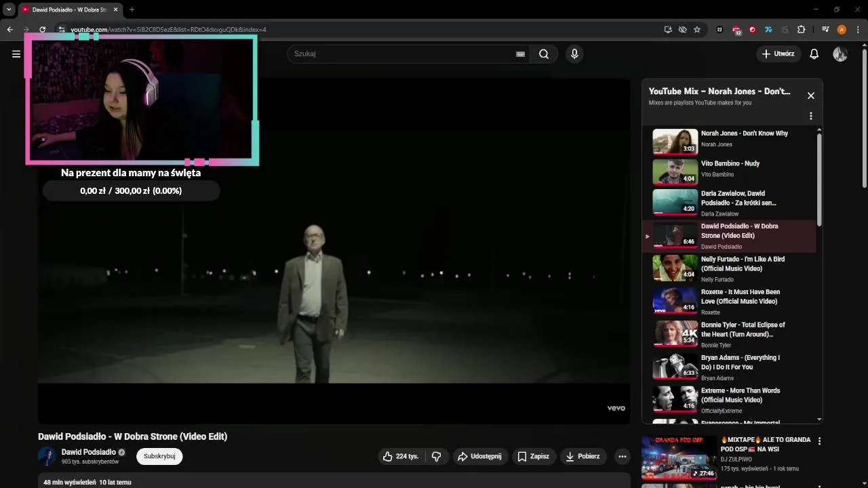Open options for the MIXTAPE recommended video
This screenshot has width=868, height=488.
[x=819, y=441]
